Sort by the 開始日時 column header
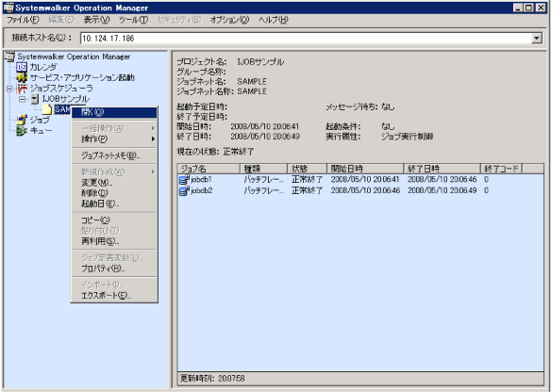 pos(365,169)
